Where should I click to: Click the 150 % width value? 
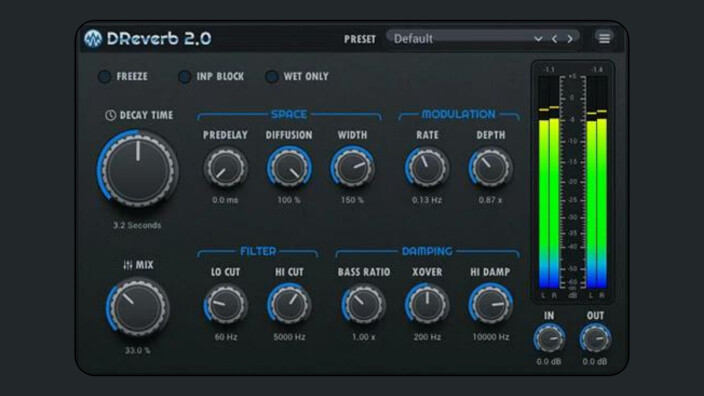[x=352, y=200]
